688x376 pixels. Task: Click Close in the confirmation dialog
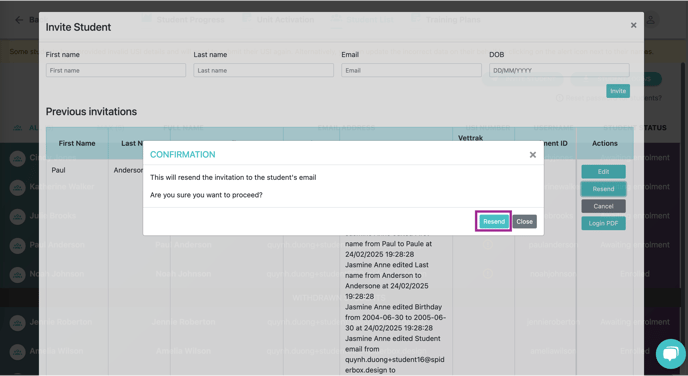(524, 222)
